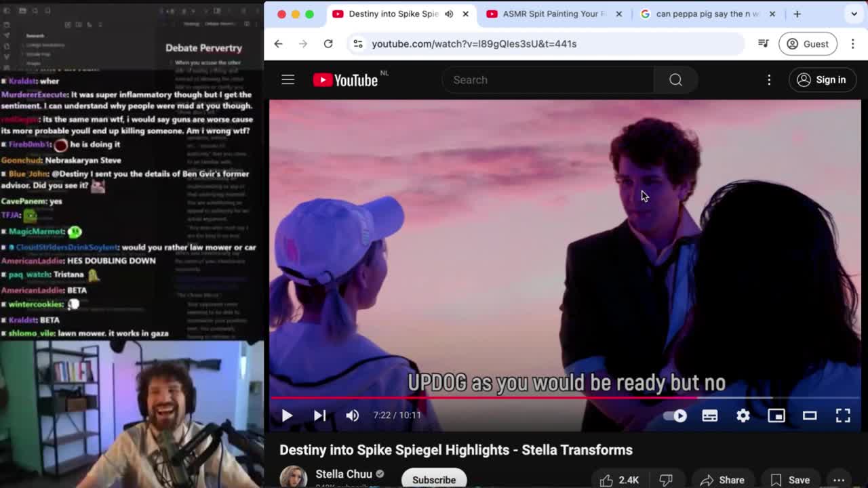
Task: Expand the video more-actions ellipsis menu
Action: (x=840, y=479)
